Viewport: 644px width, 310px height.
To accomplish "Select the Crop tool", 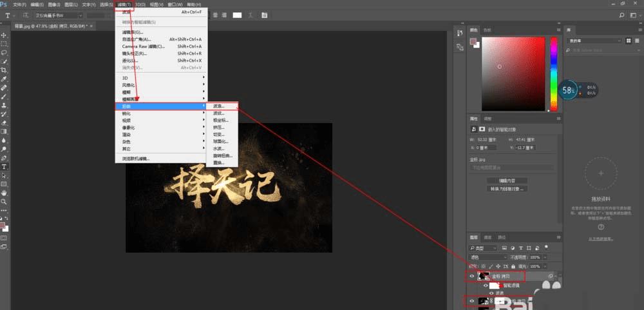I will pos(4,70).
